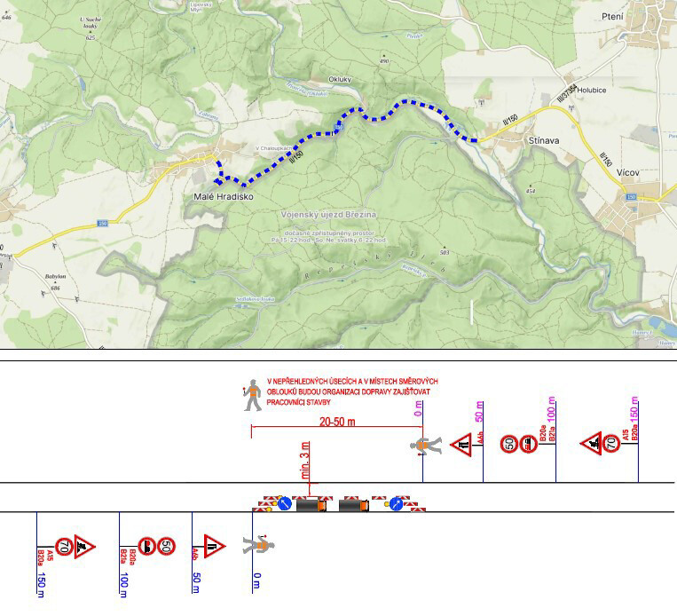The height and width of the screenshot is (616, 677).
Task: Click the upper lane-narrowing A6b triangle sign
Action: tap(461, 445)
